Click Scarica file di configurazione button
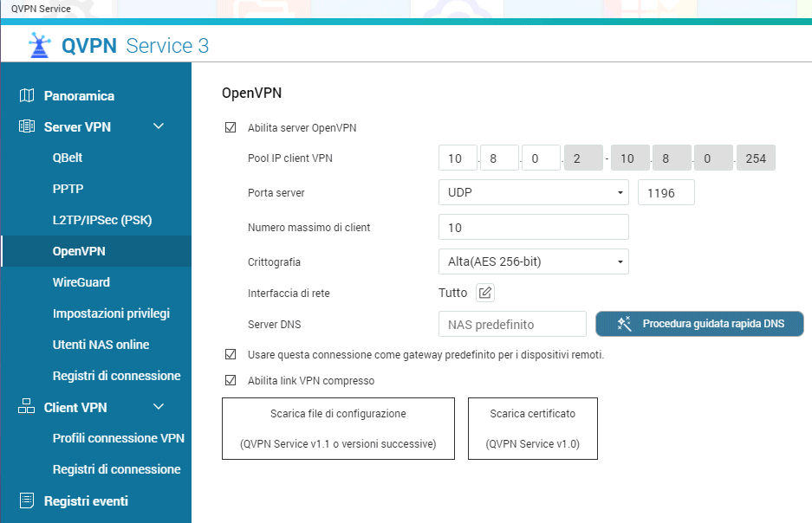The width and height of the screenshot is (812, 523). [338, 429]
